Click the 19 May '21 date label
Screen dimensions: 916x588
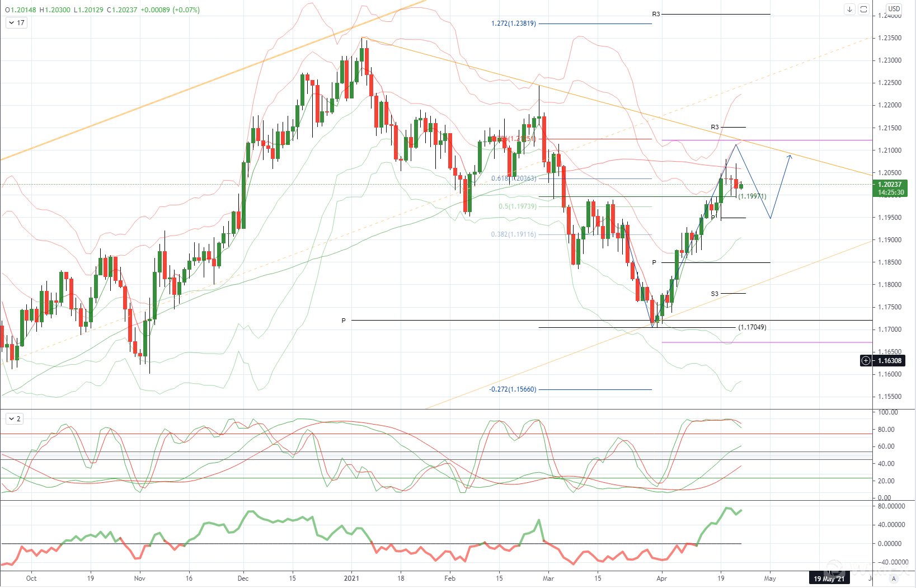click(x=829, y=578)
